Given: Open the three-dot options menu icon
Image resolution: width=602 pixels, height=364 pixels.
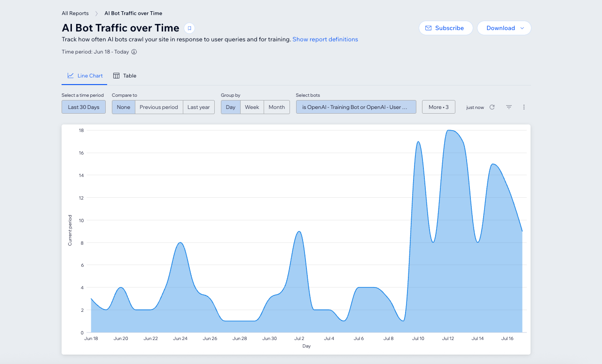Looking at the screenshot, I should pos(524,107).
